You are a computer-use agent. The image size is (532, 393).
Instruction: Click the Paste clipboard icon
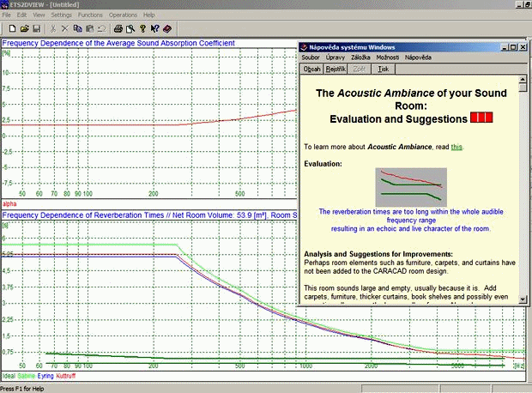(x=90, y=29)
